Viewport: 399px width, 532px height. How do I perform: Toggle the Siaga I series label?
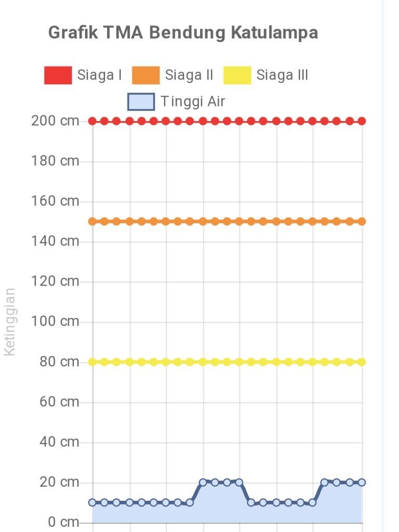click(x=99, y=75)
